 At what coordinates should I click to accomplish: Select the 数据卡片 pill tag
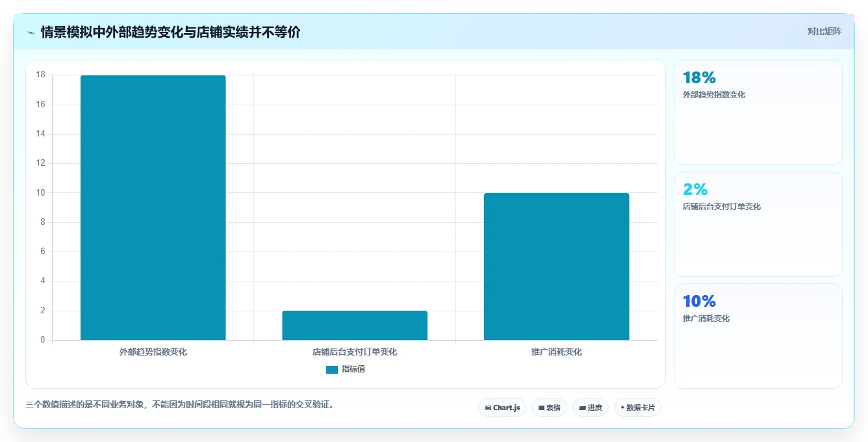pyautogui.click(x=637, y=408)
